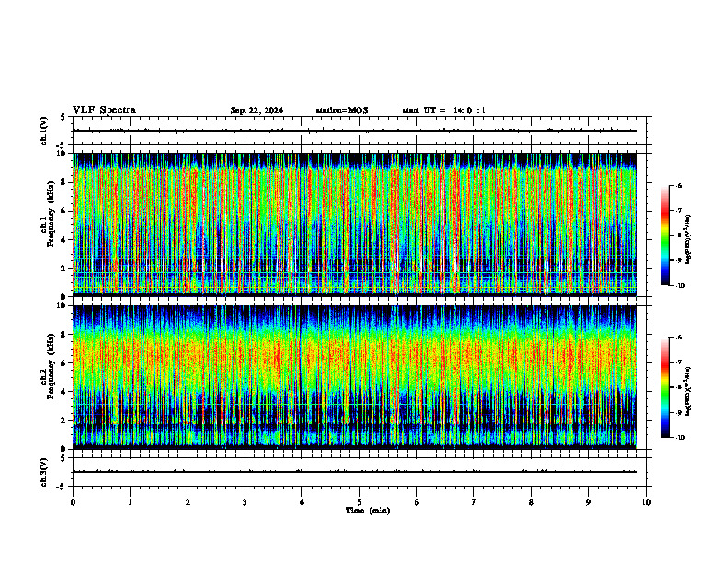Screen dimensions: 728x563
Task: Click the ch.3 voltage waveform trace
Action: click(x=355, y=472)
